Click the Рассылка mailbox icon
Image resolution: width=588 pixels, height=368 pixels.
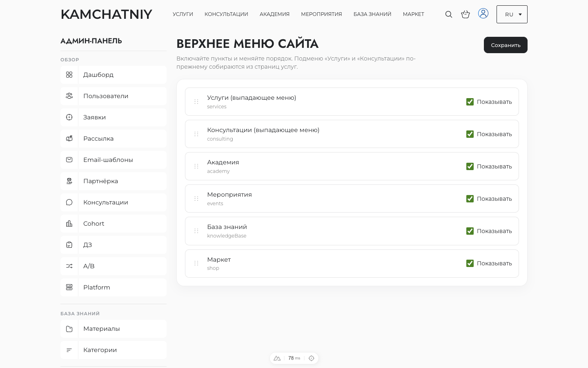(x=69, y=139)
